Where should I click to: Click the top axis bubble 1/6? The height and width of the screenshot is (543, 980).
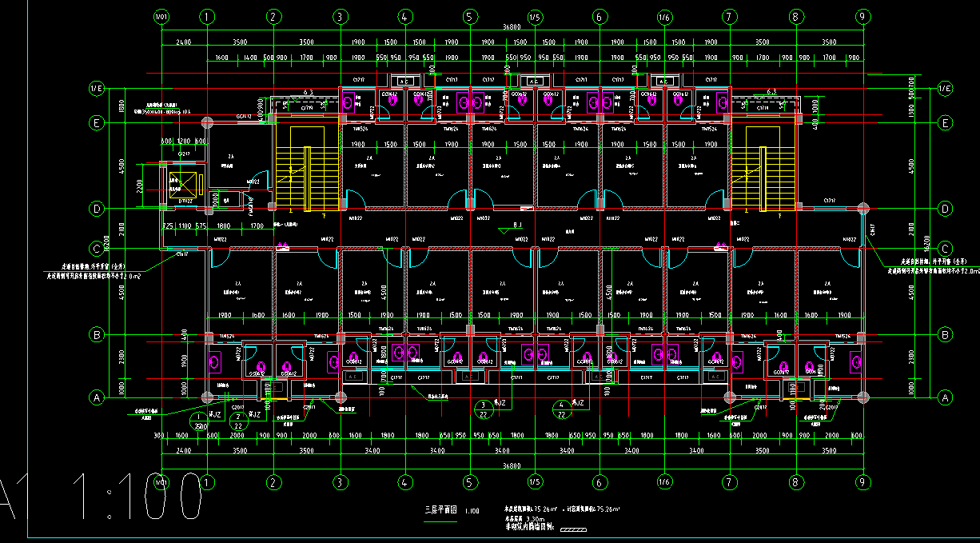[663, 16]
